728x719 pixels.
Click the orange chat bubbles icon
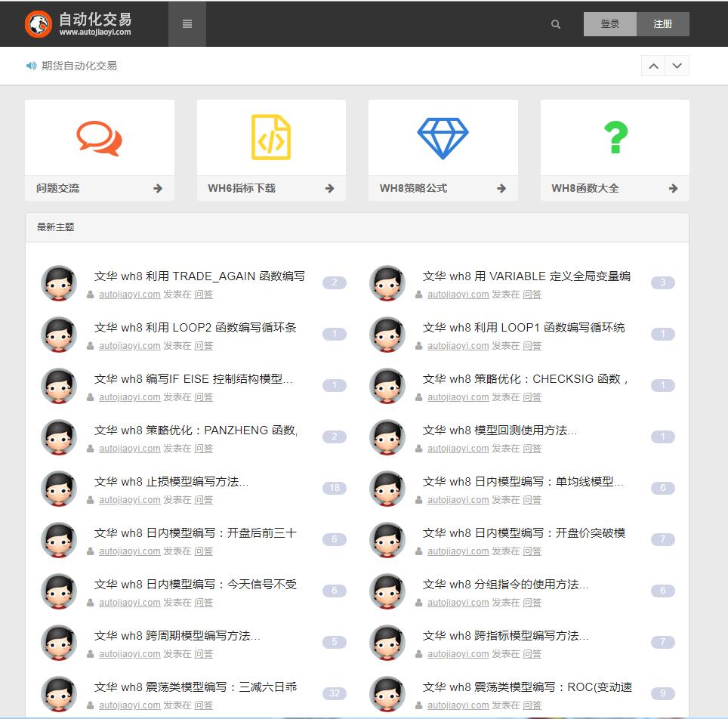100,138
